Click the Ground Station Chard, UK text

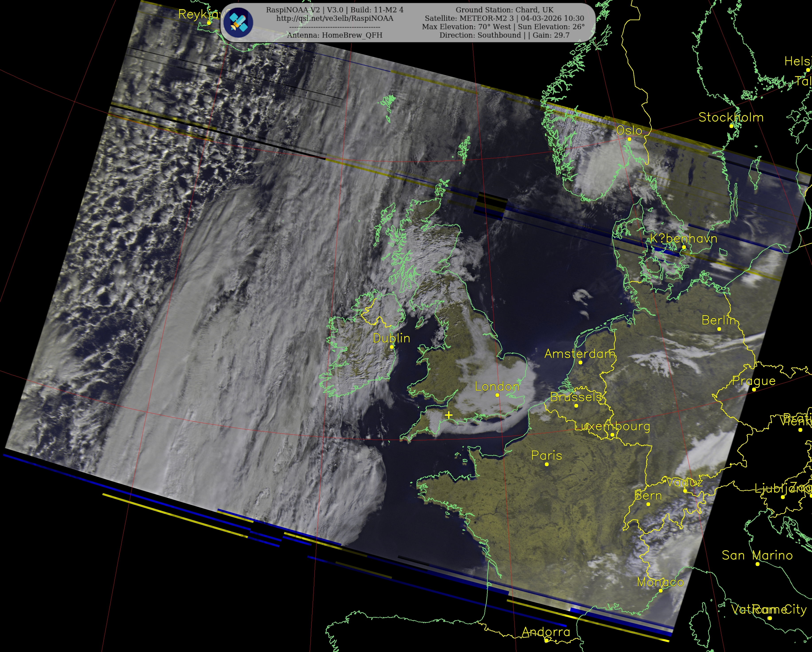coord(504,10)
